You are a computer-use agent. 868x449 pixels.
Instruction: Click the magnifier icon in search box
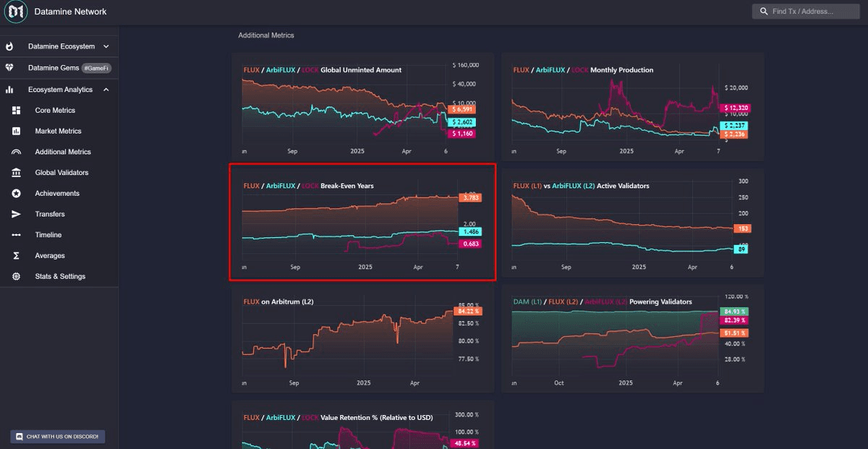(764, 12)
